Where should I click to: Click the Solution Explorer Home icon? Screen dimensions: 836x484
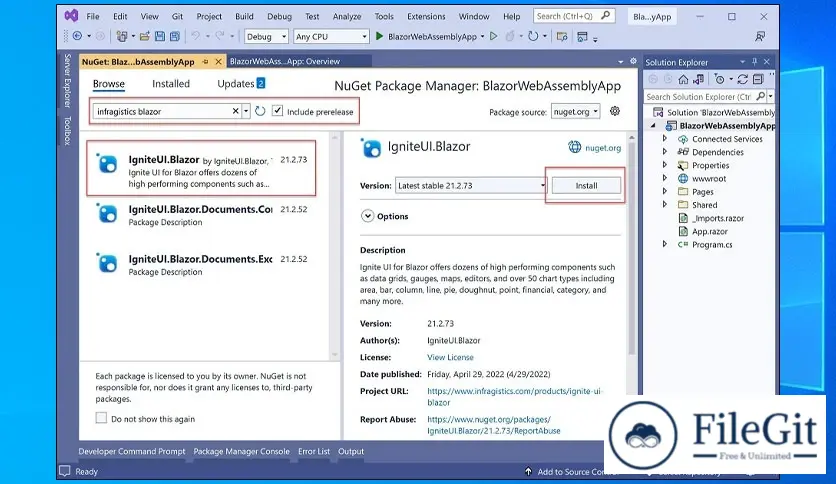[683, 79]
